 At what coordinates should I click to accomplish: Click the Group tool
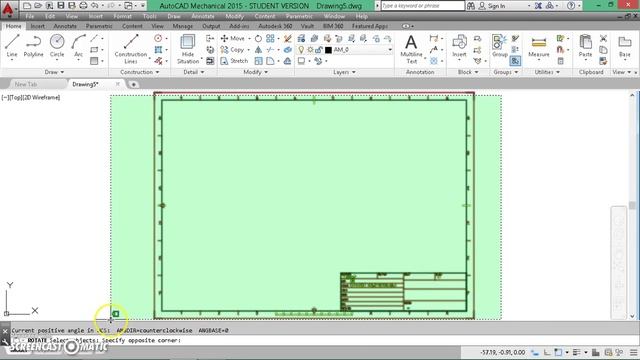500,46
